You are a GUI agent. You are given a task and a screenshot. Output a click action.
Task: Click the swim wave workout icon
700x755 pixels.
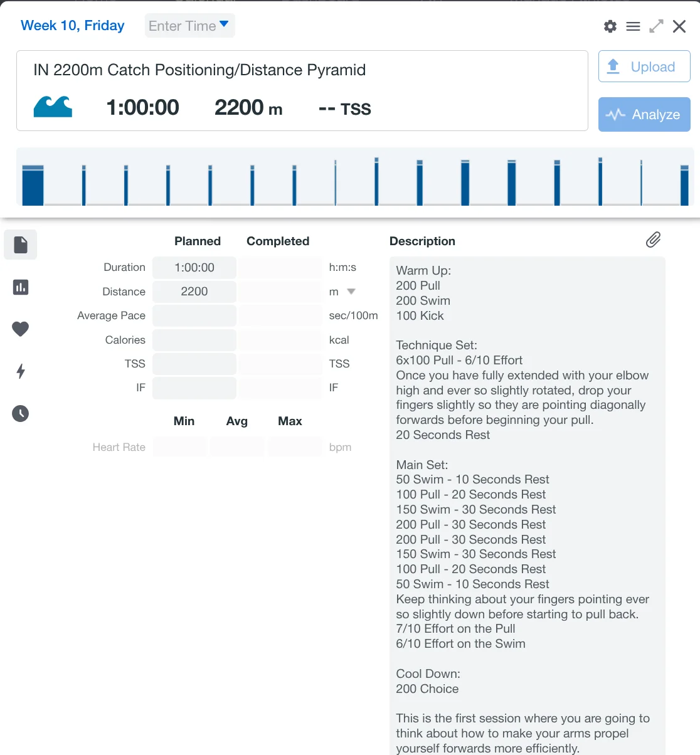[x=53, y=107]
